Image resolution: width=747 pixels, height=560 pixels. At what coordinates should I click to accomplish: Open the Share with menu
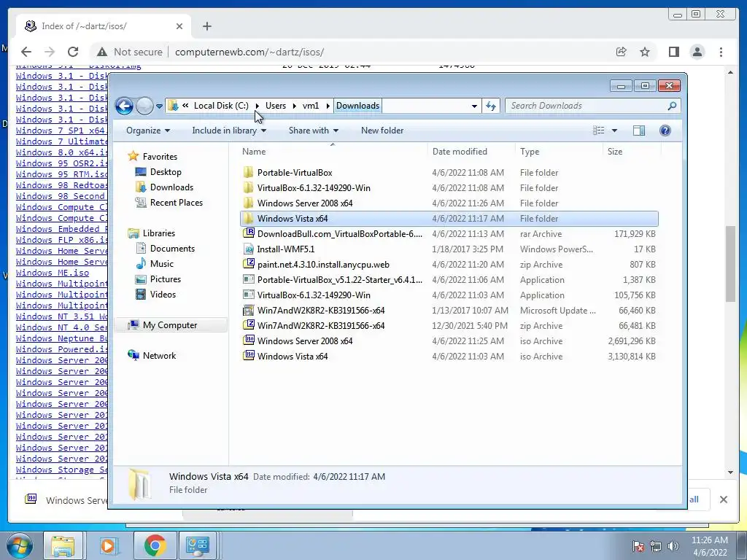[x=314, y=131]
